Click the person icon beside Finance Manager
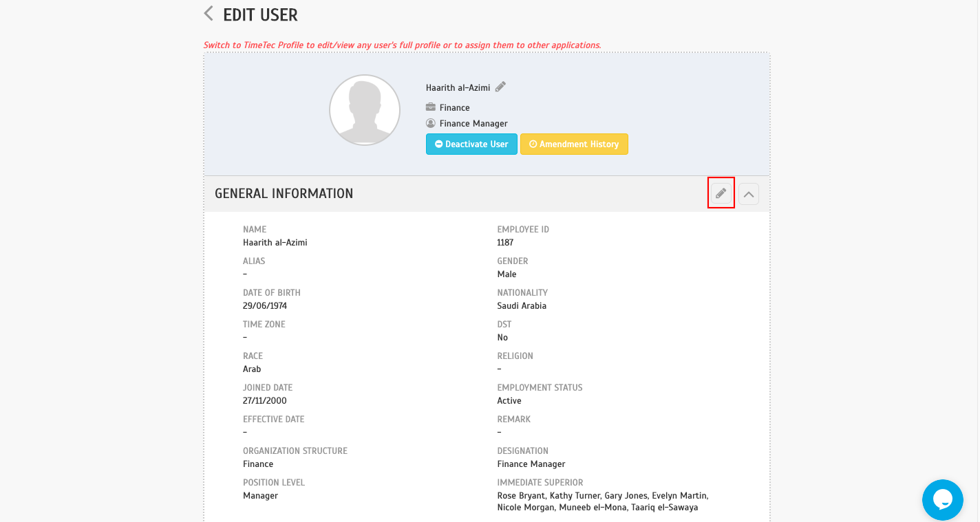980x522 pixels. click(x=430, y=123)
